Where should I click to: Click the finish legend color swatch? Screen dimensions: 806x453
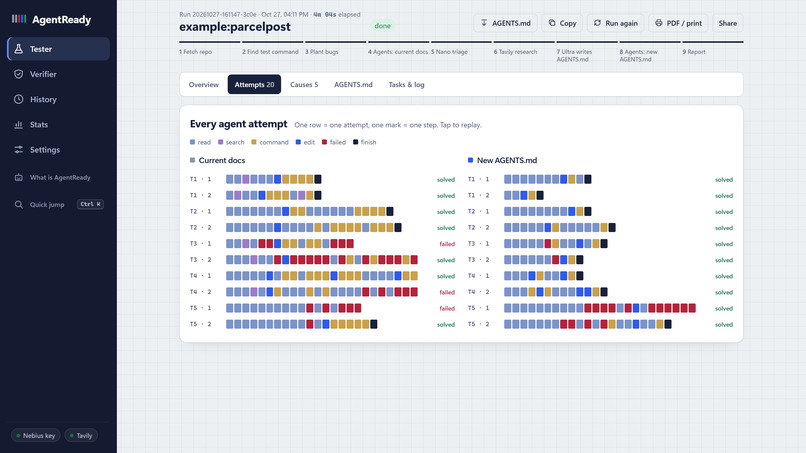(x=356, y=142)
